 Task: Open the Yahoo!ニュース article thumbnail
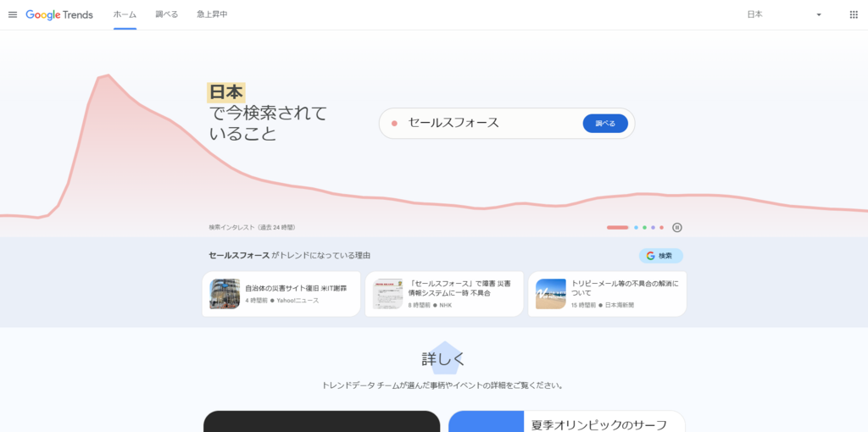[225, 294]
